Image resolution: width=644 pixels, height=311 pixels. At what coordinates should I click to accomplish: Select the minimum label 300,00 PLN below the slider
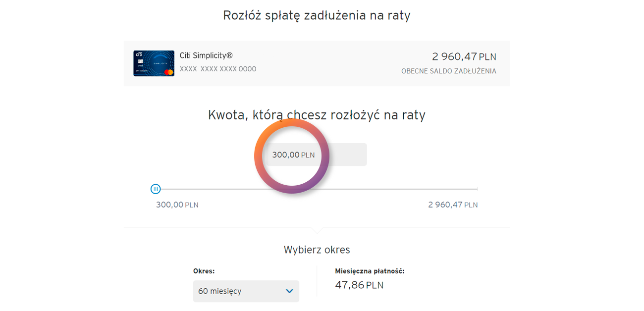point(177,205)
